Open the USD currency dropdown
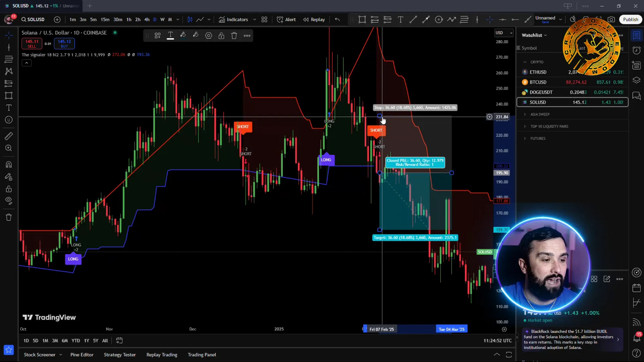 (x=504, y=33)
